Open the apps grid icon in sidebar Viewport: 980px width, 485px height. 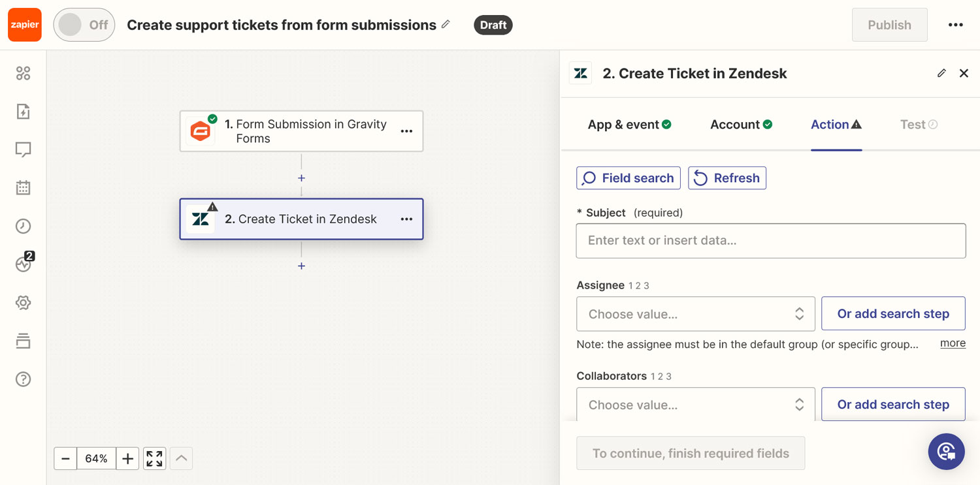click(23, 73)
